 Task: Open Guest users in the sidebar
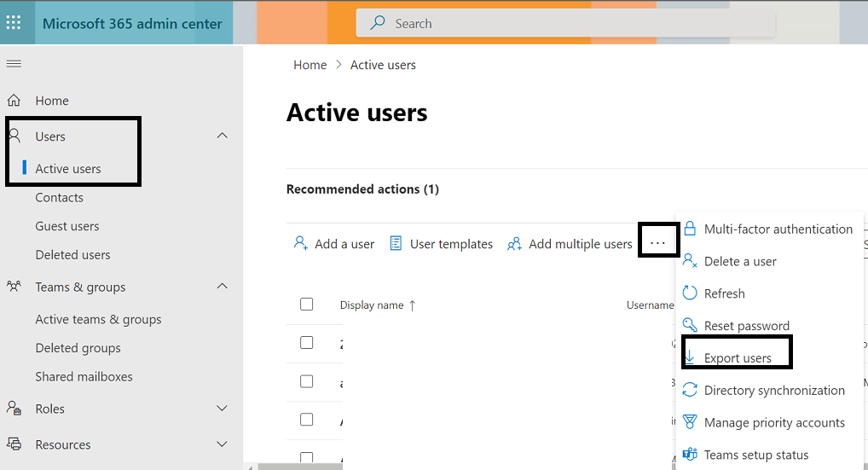(x=67, y=226)
